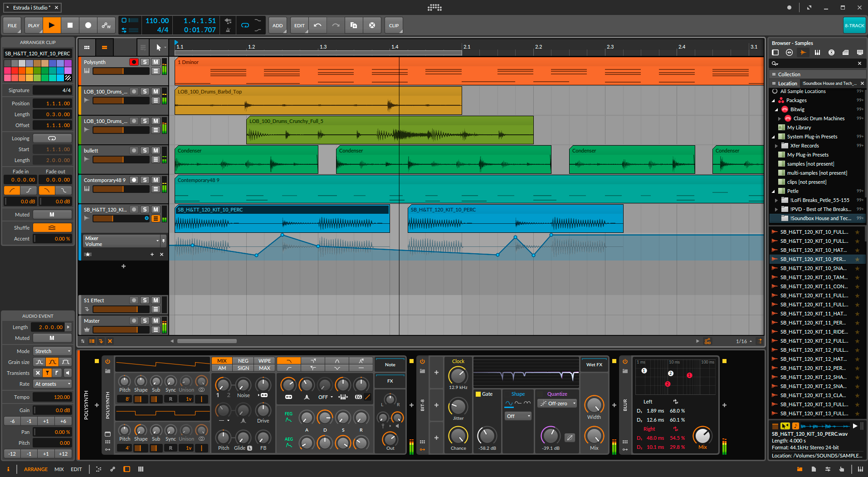Mute the bullett track
Screen dimensions: 868x477
coord(156,151)
